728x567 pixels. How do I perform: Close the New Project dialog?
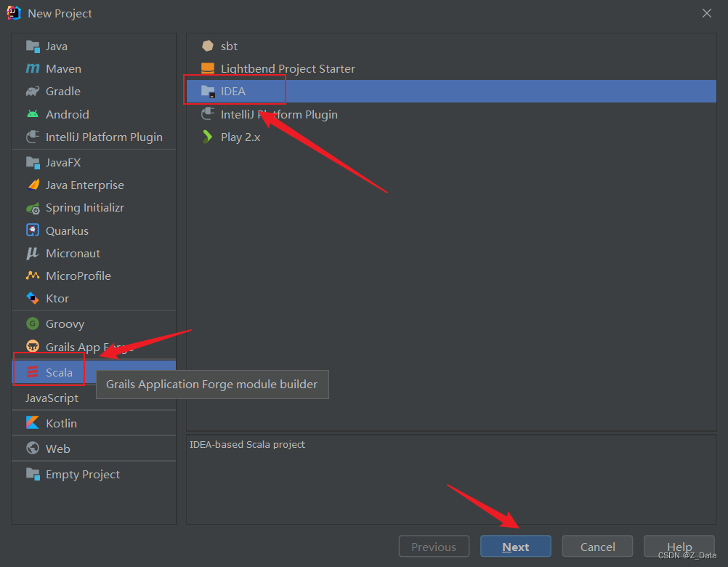coord(707,13)
